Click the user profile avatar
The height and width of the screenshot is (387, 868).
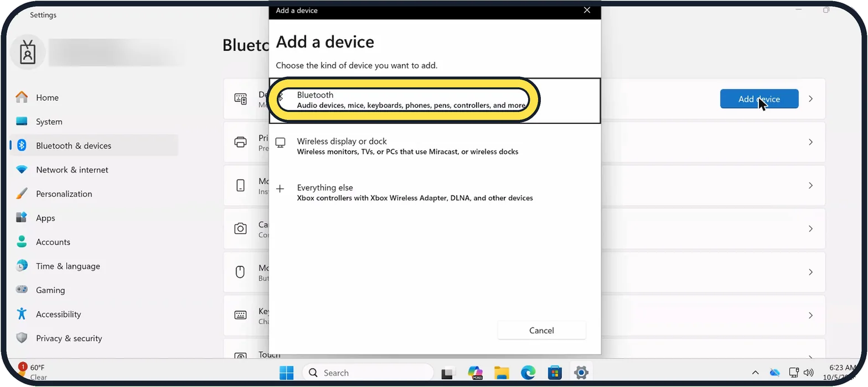point(27,52)
